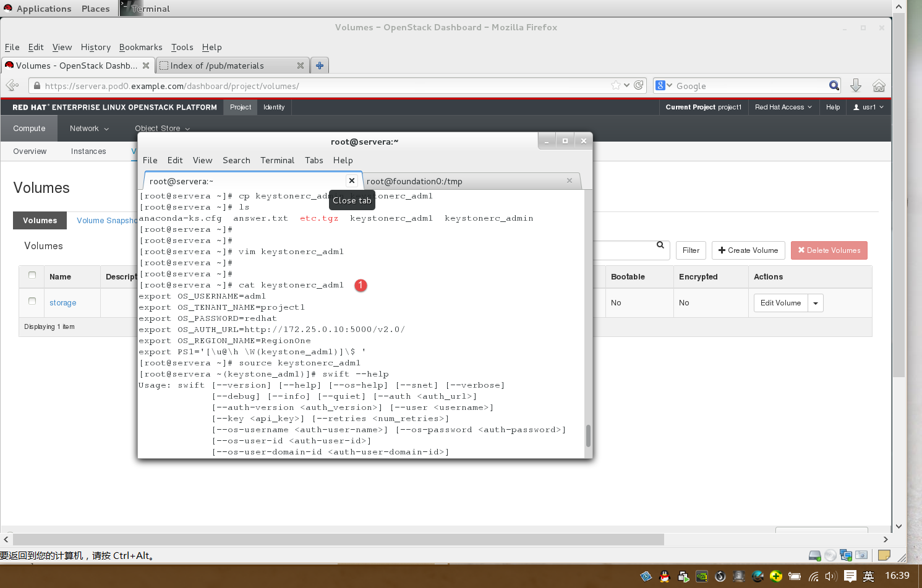The image size is (922, 588).
Task: Click the battery power tray icon
Action: [x=795, y=576]
